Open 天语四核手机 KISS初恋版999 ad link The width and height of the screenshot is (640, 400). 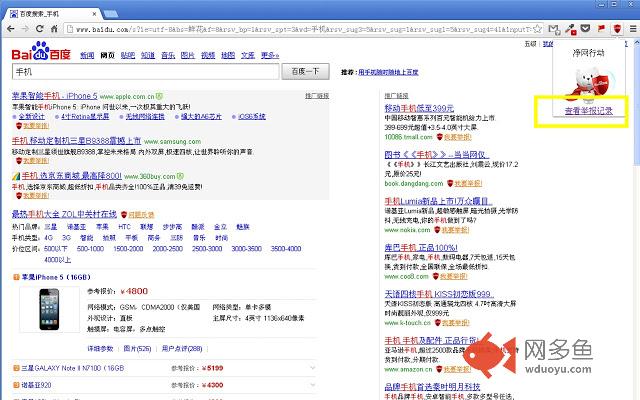439,294
